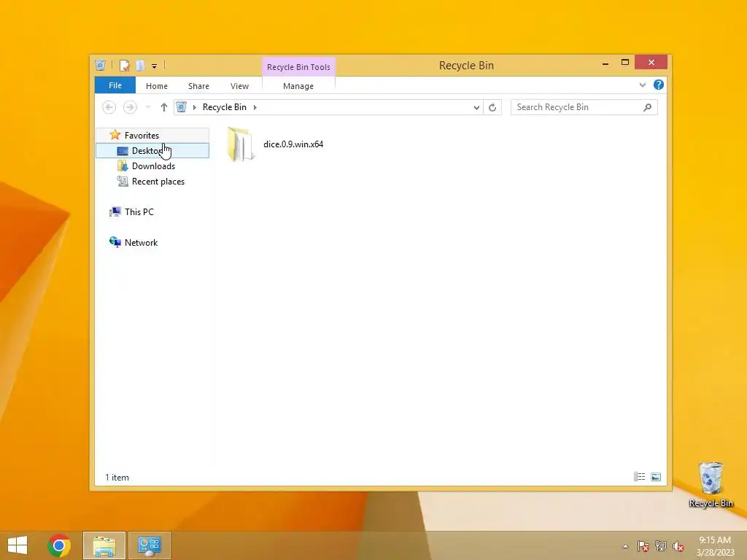Expand the root chevron before Recycle Bin in address bar
The image size is (747, 560).
tap(194, 107)
